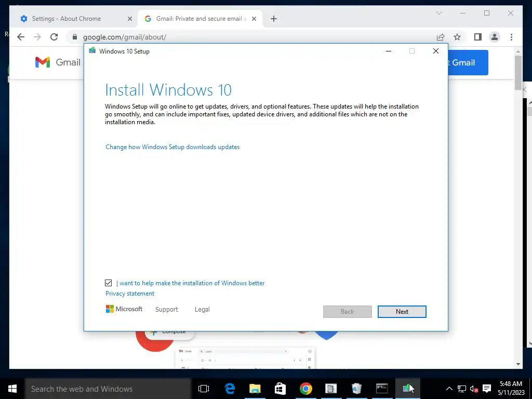Click Windows 10 Setup taskbar icon

(x=407, y=389)
